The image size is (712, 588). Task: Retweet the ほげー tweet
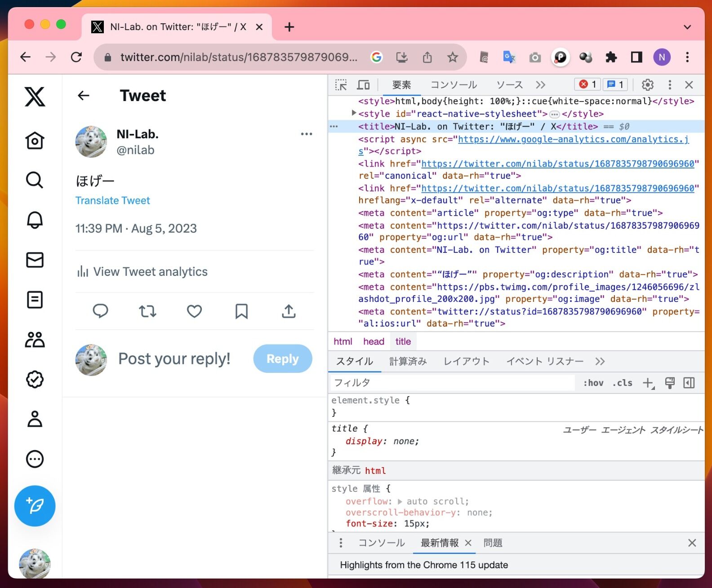point(147,311)
